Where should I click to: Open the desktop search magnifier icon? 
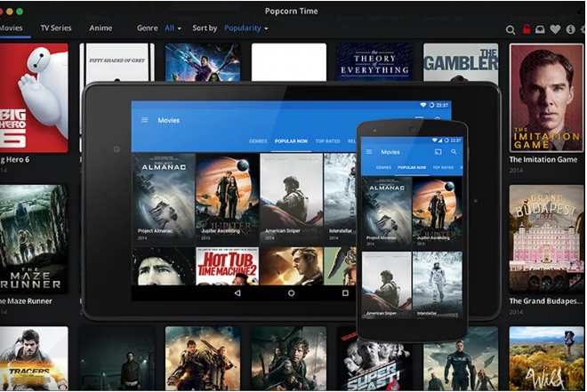pos(511,30)
